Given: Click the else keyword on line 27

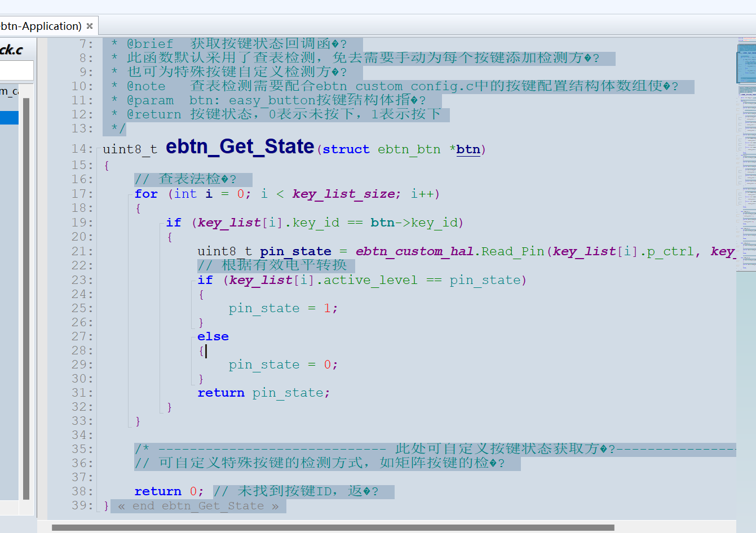Looking at the screenshot, I should 213,336.
